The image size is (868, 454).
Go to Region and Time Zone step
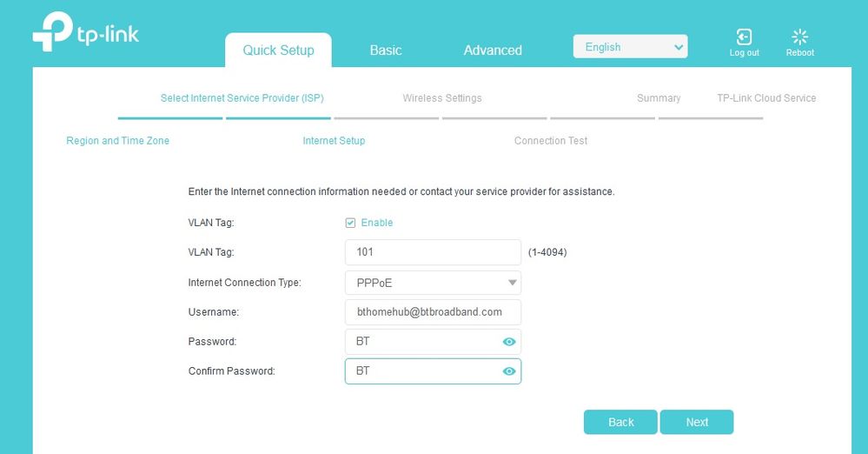point(118,141)
